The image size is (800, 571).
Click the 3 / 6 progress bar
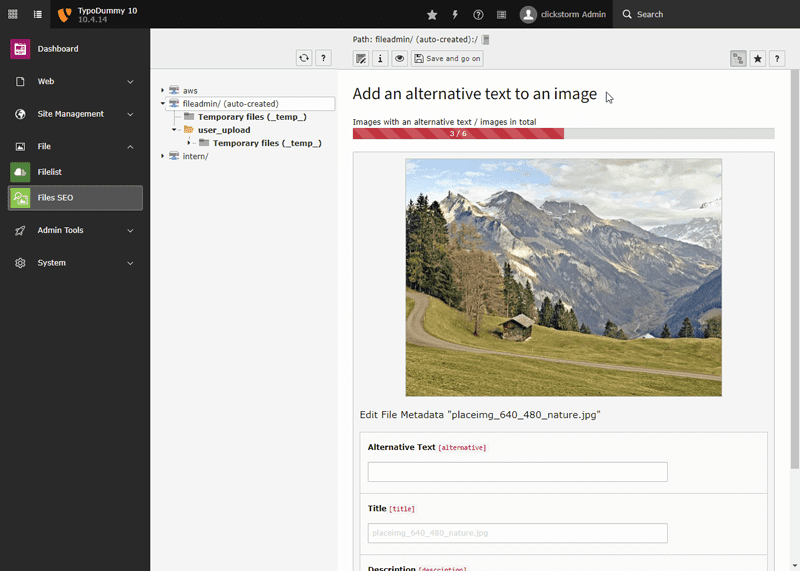[458, 133]
